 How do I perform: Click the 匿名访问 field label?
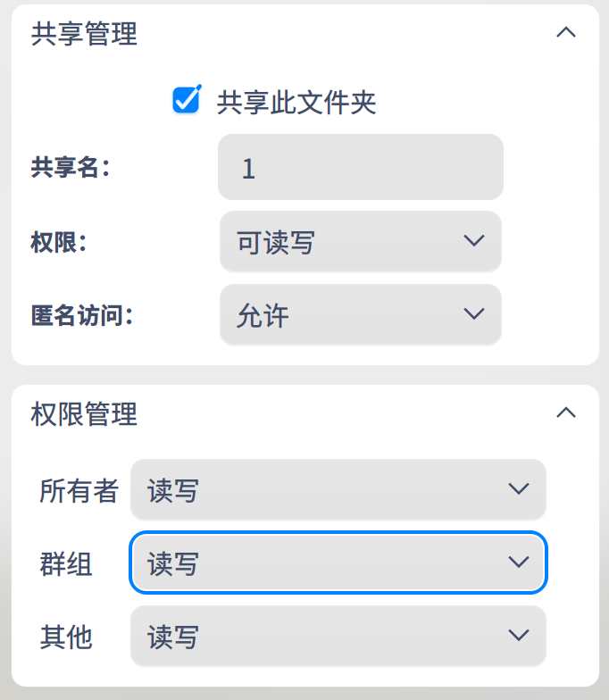[x=81, y=314]
